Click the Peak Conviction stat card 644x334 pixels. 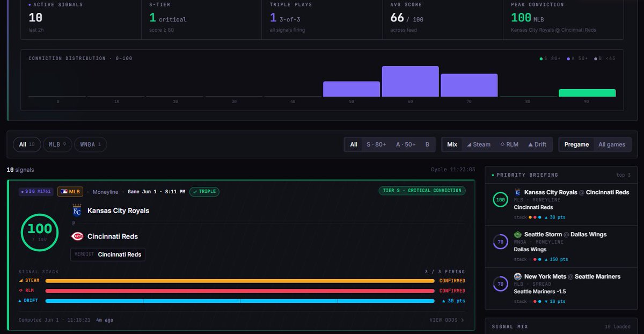(563, 19)
